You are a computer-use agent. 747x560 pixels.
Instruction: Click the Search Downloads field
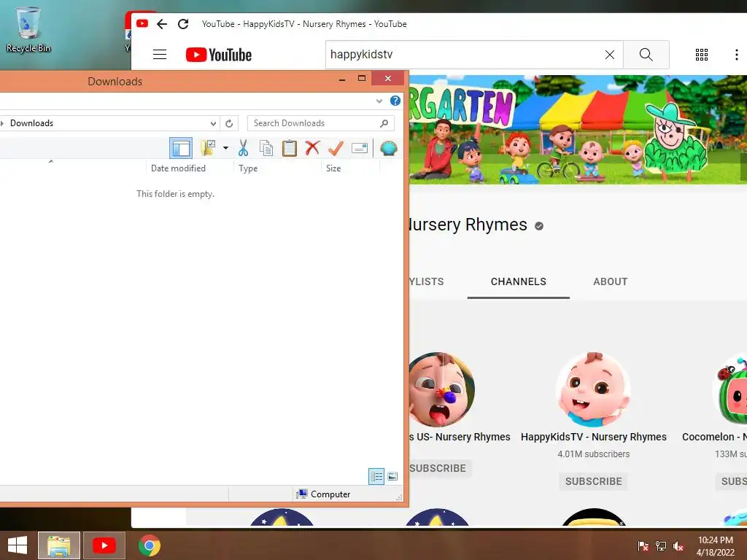click(x=321, y=123)
